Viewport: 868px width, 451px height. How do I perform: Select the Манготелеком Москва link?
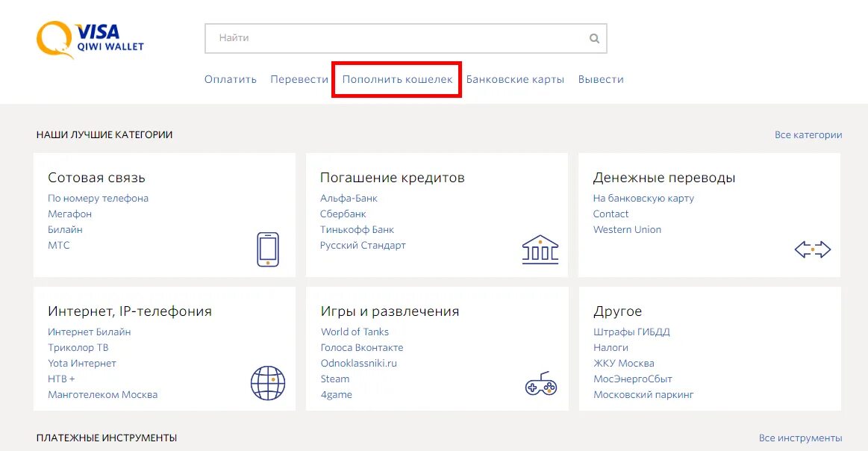point(102,394)
